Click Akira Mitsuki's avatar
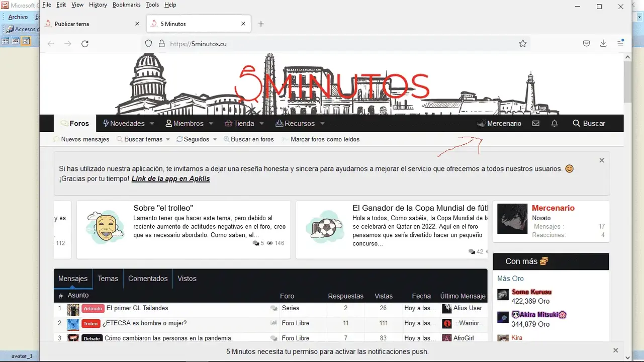 click(503, 317)
